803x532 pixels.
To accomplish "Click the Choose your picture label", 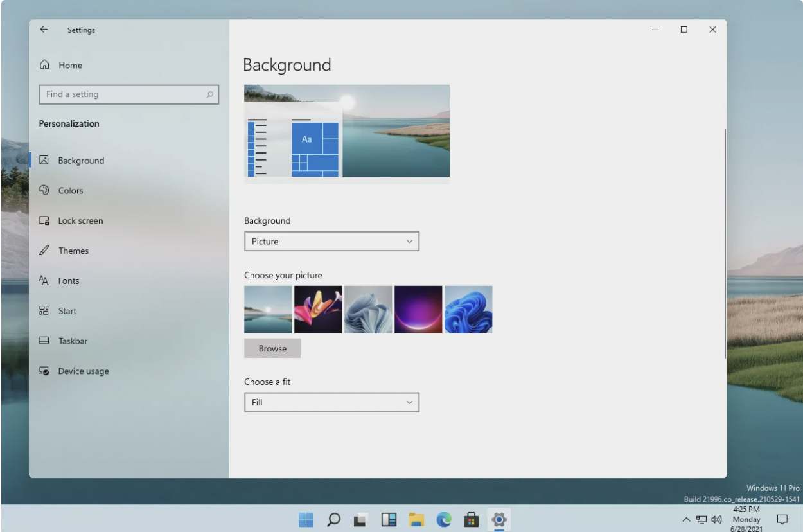I will coord(283,275).
